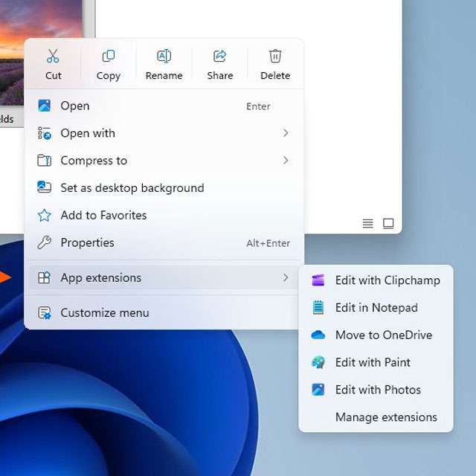Viewport: 476px width, 476px height.
Task: Click the Cut scissors icon
Action: click(53, 56)
